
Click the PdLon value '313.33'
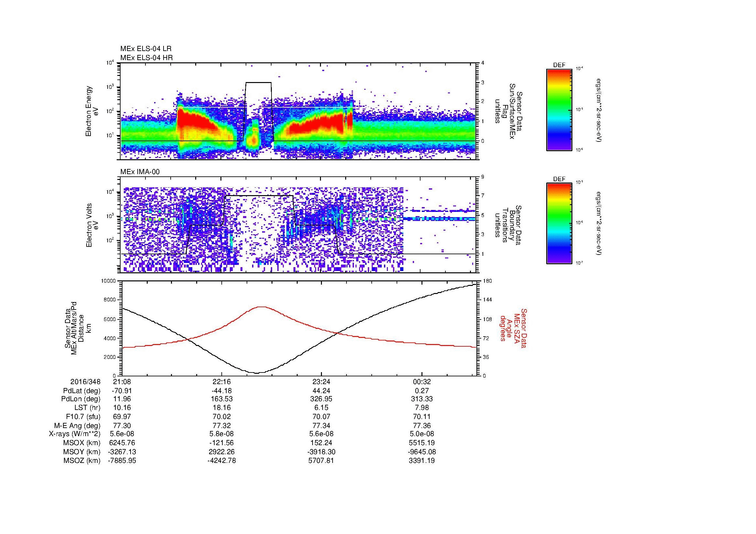(422, 399)
